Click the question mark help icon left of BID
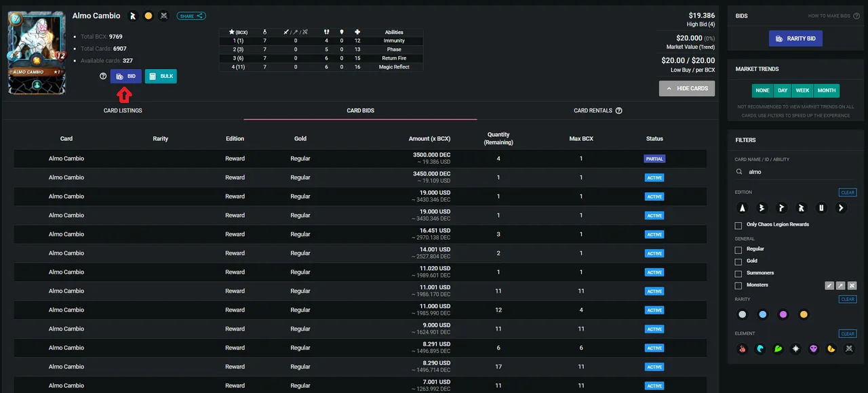Image resolution: width=868 pixels, height=393 pixels. pos(103,77)
